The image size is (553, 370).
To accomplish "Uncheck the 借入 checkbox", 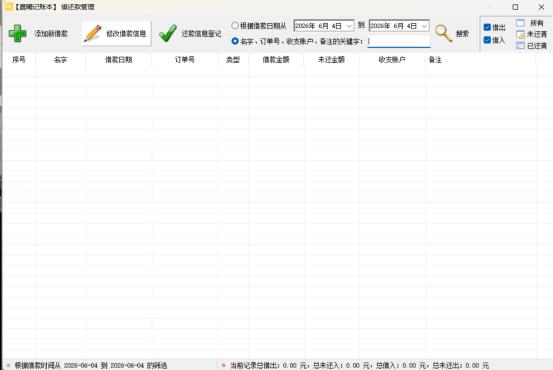I will [x=487, y=40].
